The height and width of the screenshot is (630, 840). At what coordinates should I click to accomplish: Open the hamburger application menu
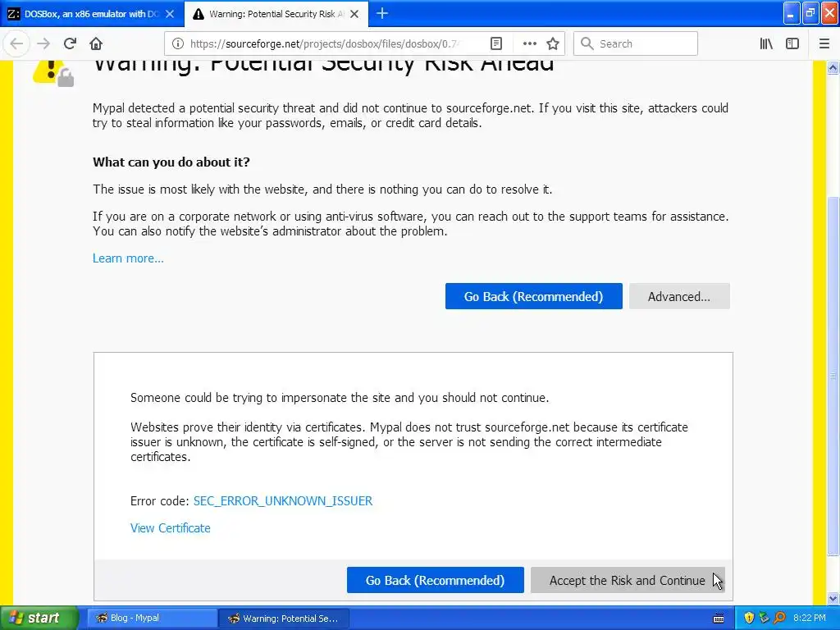pyautogui.click(x=824, y=44)
